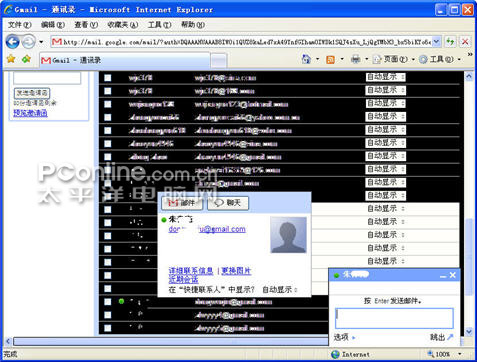
Task: Click the Back navigation arrow
Action: pyautogui.click(x=13, y=42)
